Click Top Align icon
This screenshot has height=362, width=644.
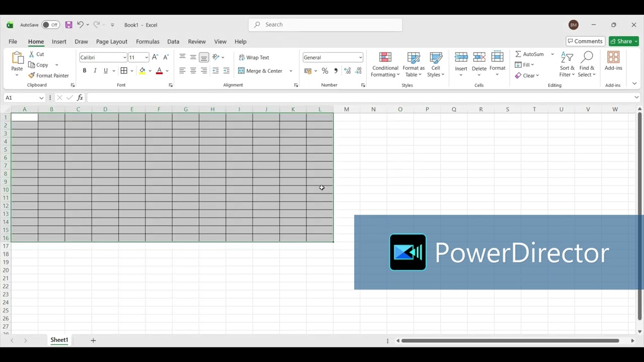point(182,57)
